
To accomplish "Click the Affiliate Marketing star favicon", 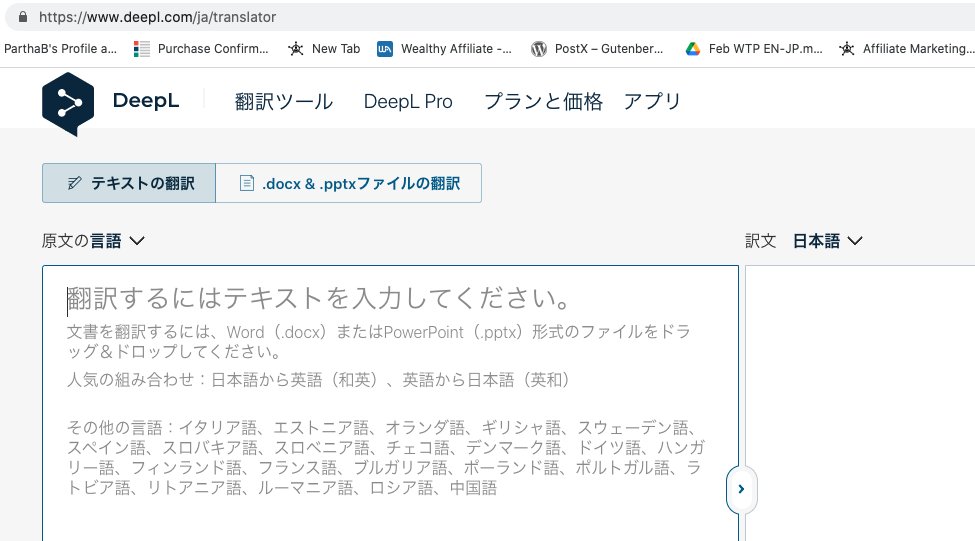I will coord(846,49).
